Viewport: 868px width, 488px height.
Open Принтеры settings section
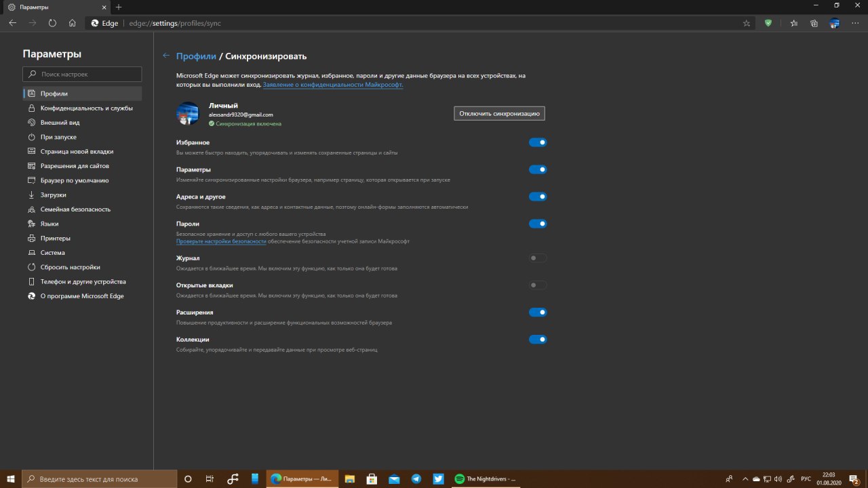tap(82, 238)
